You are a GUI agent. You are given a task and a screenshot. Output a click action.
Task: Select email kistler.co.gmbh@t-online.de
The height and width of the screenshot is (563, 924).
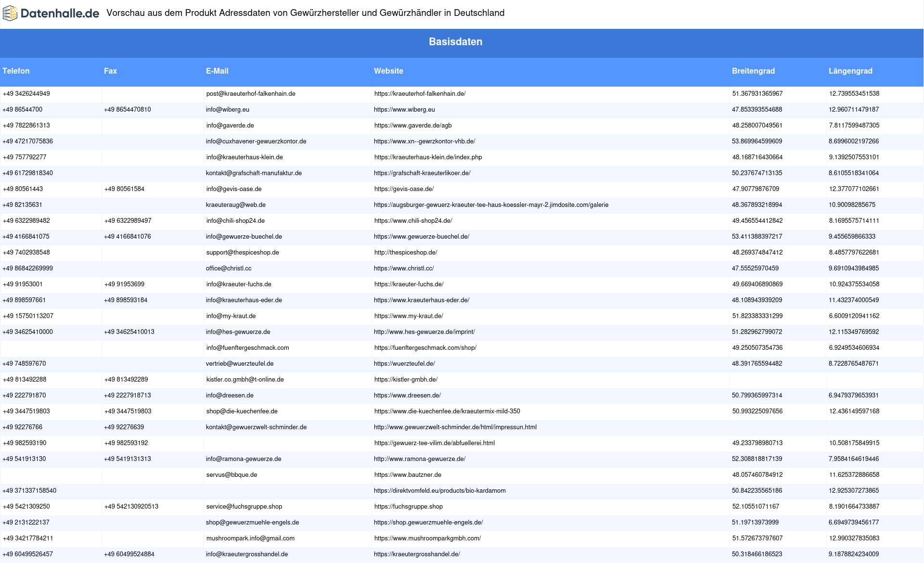tap(245, 380)
